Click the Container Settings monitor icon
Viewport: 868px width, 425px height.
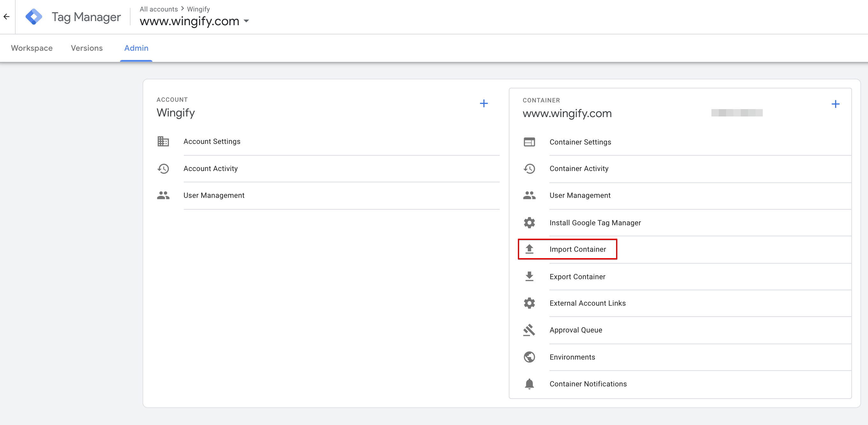pos(529,142)
